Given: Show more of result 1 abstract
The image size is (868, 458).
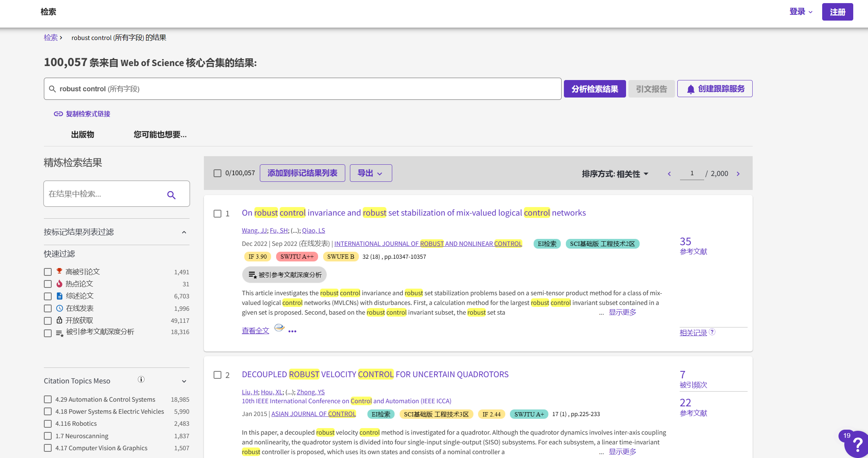Looking at the screenshot, I should coord(622,312).
